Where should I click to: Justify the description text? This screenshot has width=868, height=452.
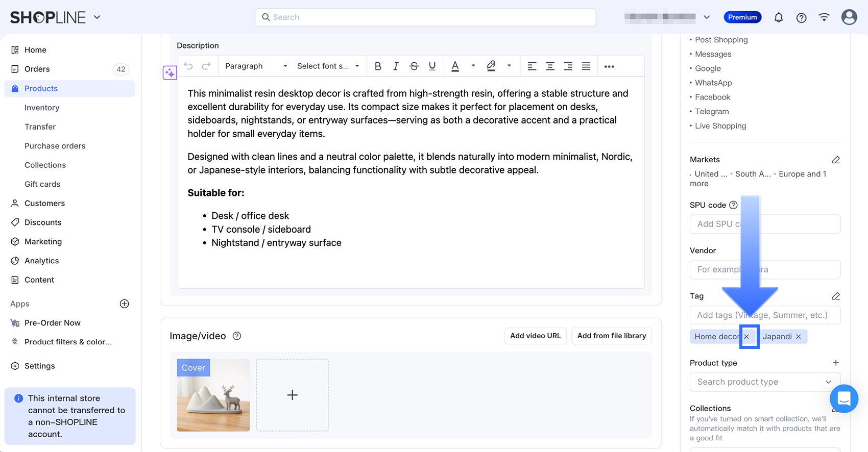coord(586,66)
